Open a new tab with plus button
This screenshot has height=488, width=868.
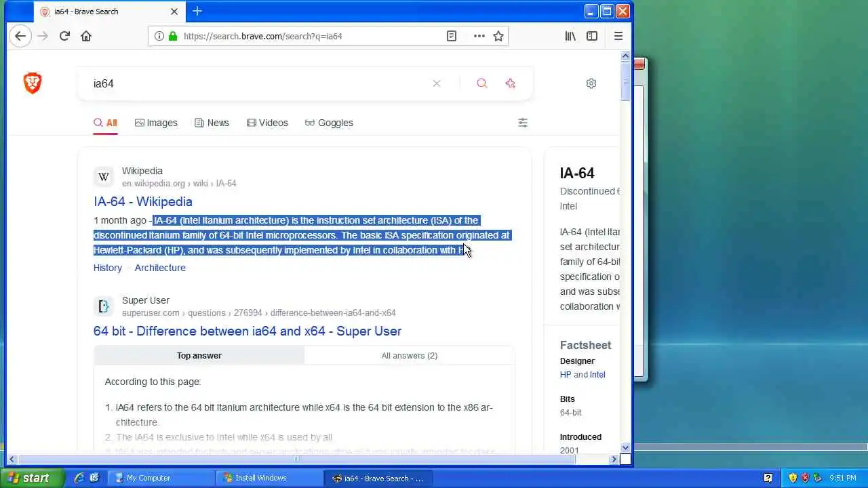coord(197,11)
